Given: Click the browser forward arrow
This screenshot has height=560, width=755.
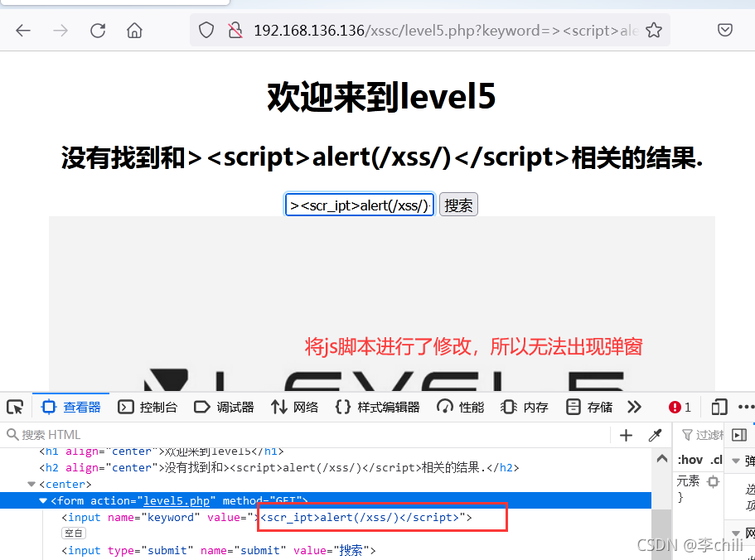Looking at the screenshot, I should pyautogui.click(x=60, y=31).
